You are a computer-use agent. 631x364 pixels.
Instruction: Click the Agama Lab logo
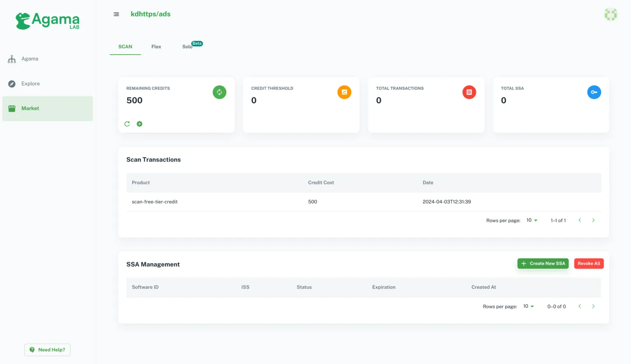(48, 21)
